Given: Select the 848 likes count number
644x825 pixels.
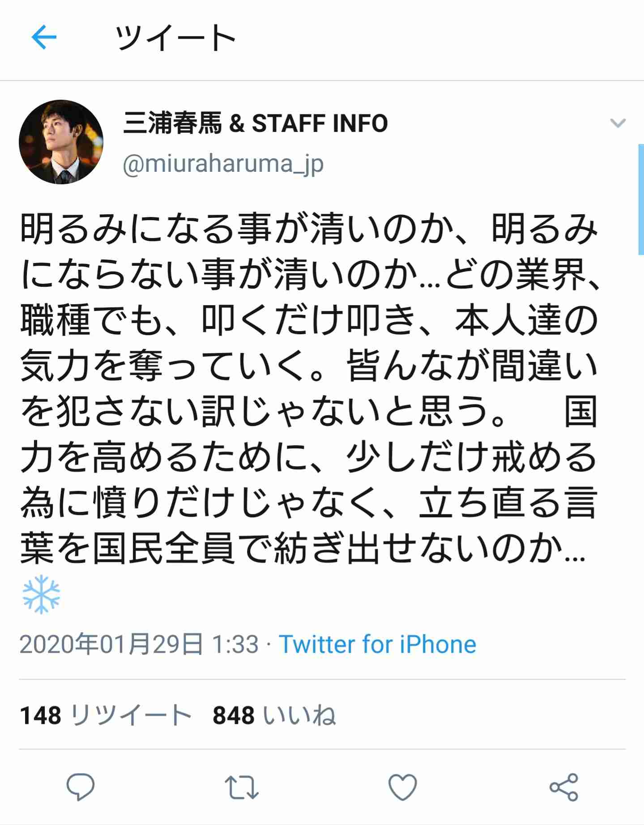Looking at the screenshot, I should coord(233,715).
